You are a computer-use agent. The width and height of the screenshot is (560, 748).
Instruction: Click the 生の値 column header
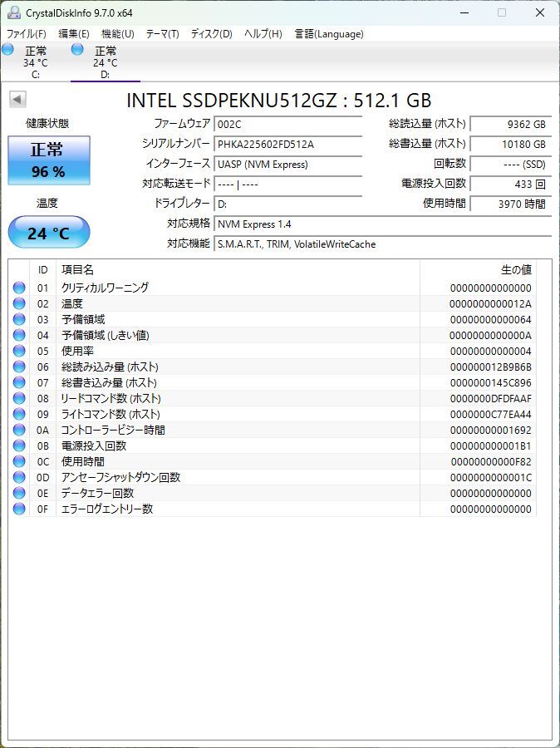click(478, 269)
